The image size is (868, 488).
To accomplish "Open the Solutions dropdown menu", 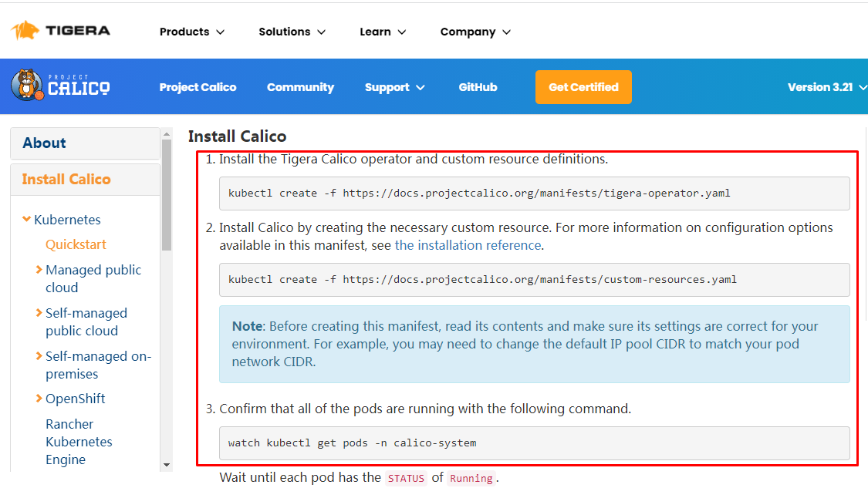I will pos(292,32).
